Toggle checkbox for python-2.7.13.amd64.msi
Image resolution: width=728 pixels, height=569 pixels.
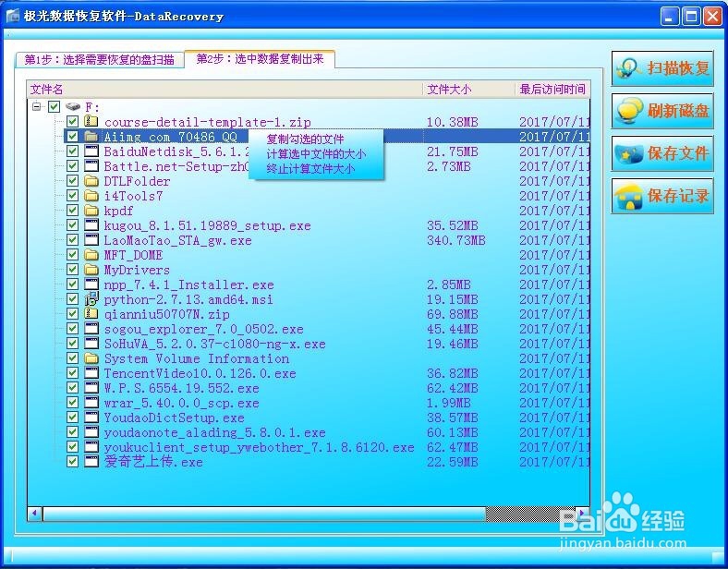click(x=72, y=299)
